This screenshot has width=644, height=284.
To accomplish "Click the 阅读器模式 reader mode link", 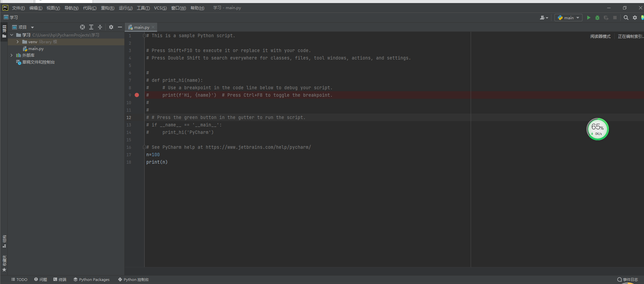I will [600, 36].
